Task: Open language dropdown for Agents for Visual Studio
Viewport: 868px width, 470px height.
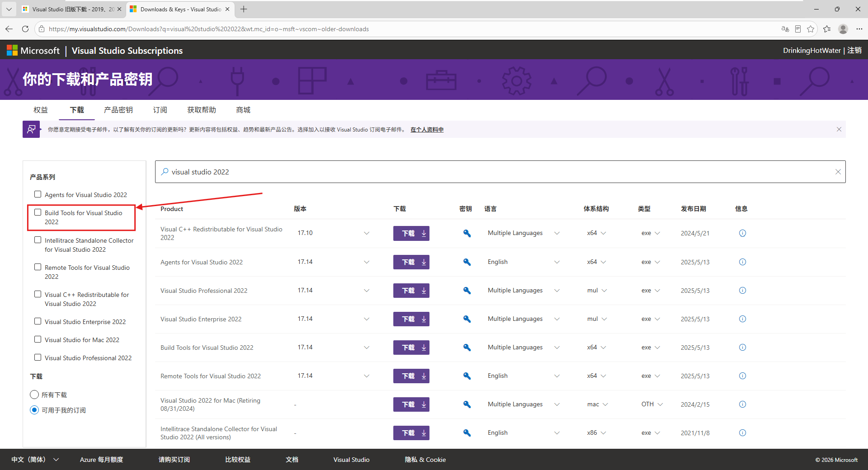Action: click(x=557, y=262)
